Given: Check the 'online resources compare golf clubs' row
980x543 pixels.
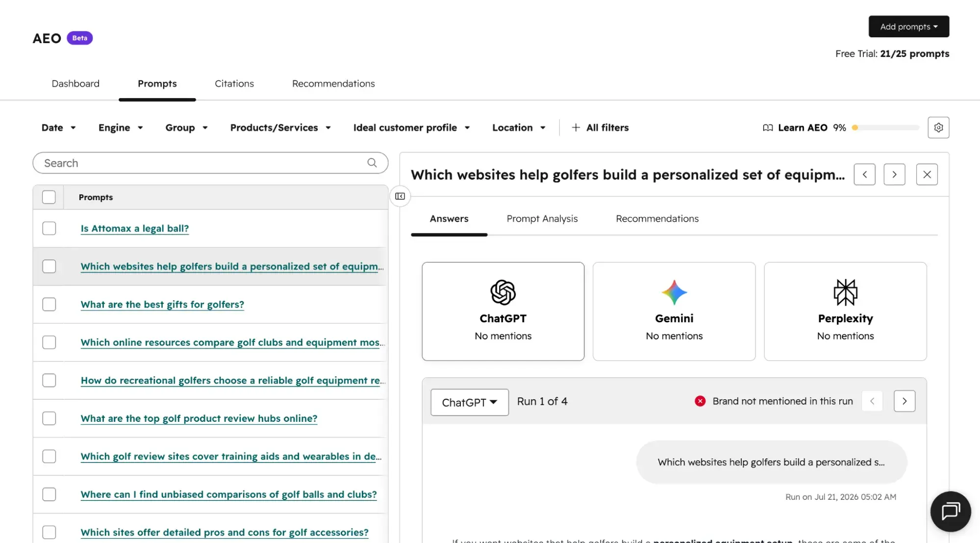Looking at the screenshot, I should click(49, 342).
